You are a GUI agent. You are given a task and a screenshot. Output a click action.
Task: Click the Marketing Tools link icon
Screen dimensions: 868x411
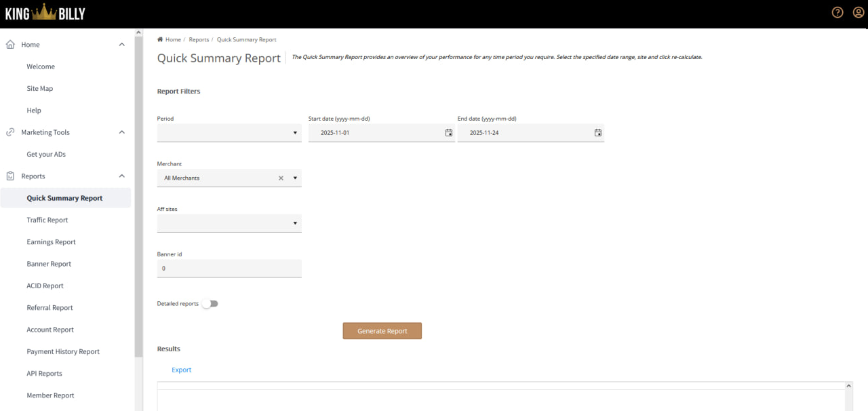click(10, 132)
